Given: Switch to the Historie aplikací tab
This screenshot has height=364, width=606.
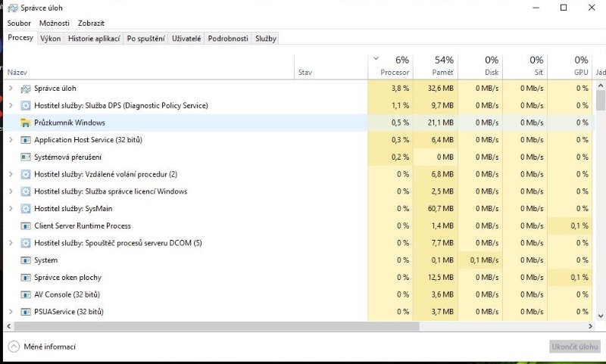Looking at the screenshot, I should click(x=94, y=39).
